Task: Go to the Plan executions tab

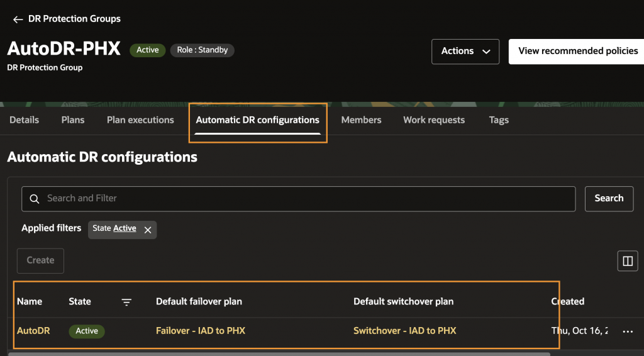Action: [140, 120]
